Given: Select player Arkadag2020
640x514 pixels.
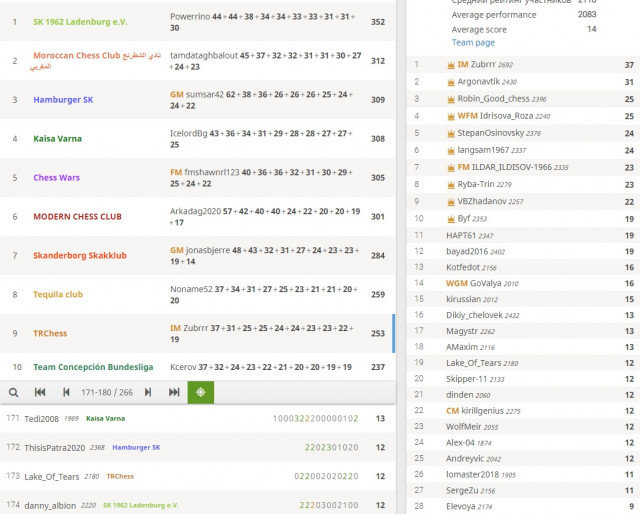Looking at the screenshot, I should 196,211.
